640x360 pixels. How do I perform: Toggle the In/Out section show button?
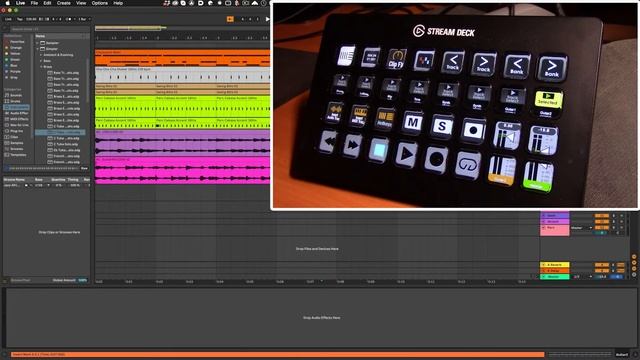pos(634,257)
